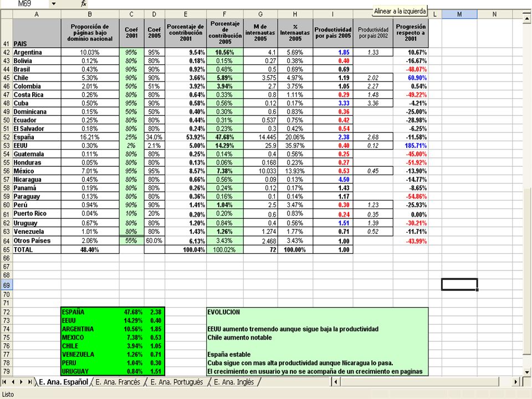Click the Honduras progression value -51.92%
This screenshot has width=532, height=399.
tap(411, 162)
